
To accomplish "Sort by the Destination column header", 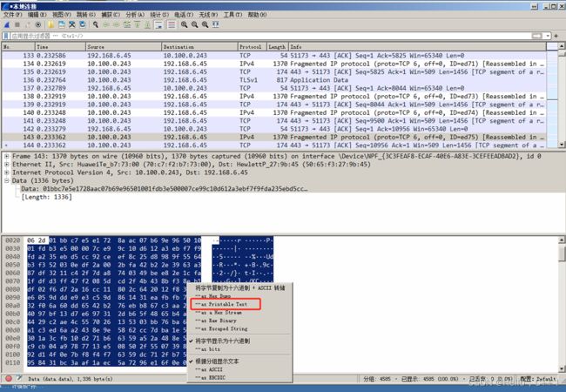I will [199, 47].
